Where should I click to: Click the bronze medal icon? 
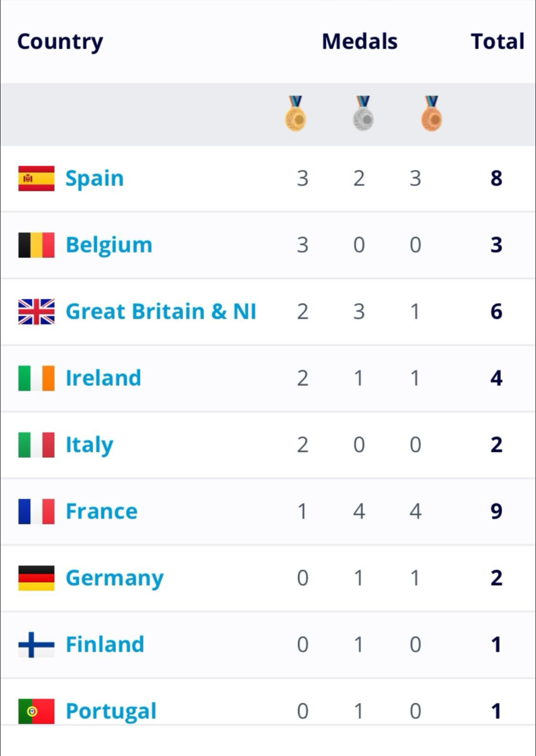coord(431,114)
